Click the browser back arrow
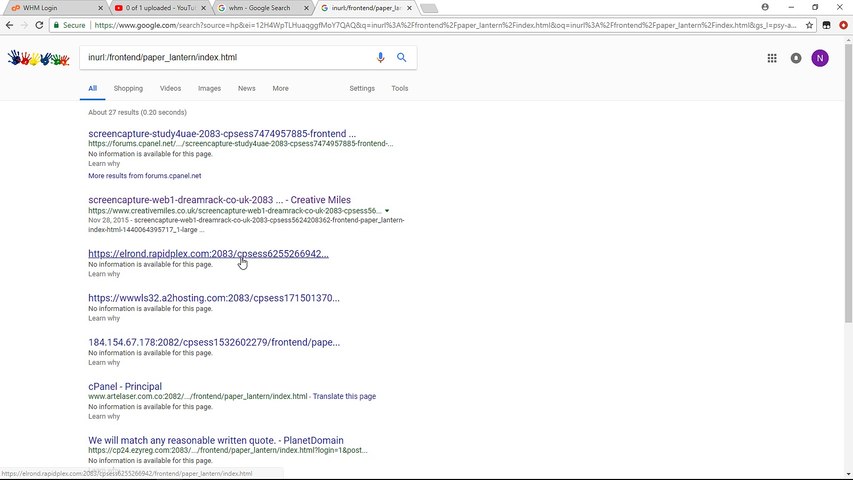The width and height of the screenshot is (853, 480). (9, 25)
